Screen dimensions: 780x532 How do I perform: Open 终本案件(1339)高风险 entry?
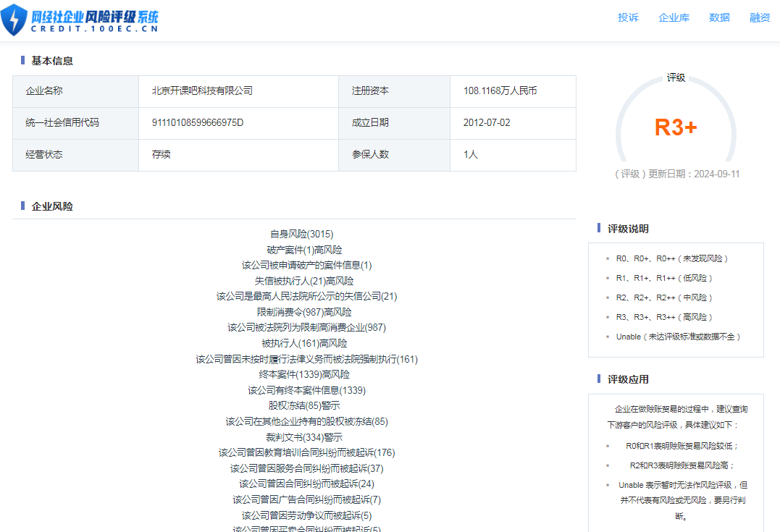pyautogui.click(x=304, y=374)
